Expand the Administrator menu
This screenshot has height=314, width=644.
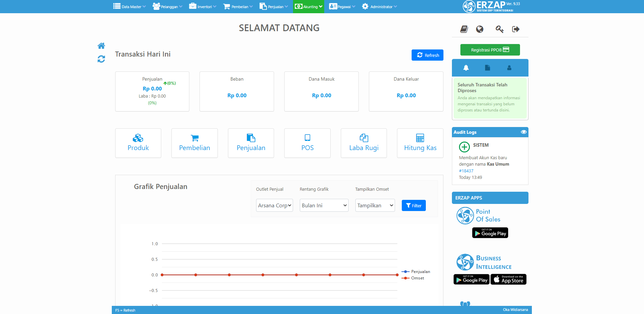pos(379,6)
